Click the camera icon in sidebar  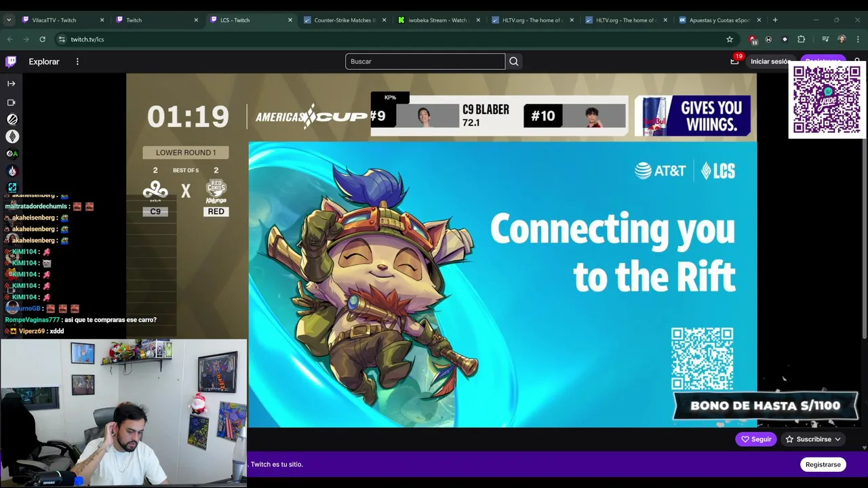coord(12,102)
